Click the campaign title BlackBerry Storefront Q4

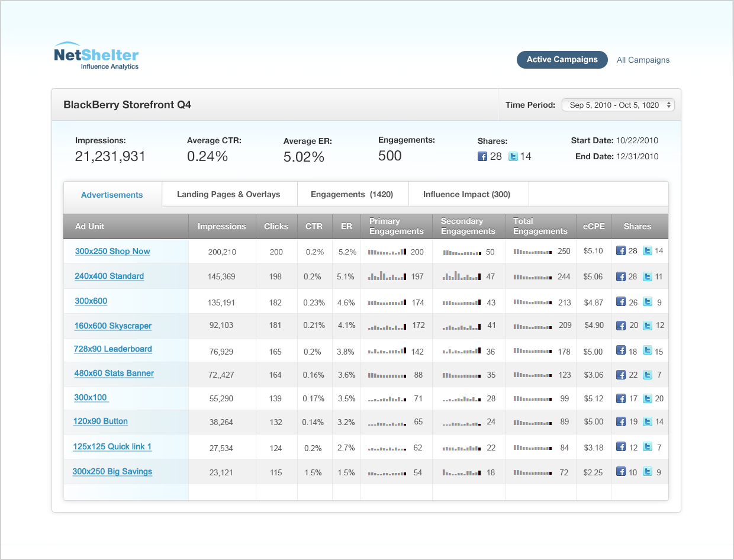coord(127,105)
